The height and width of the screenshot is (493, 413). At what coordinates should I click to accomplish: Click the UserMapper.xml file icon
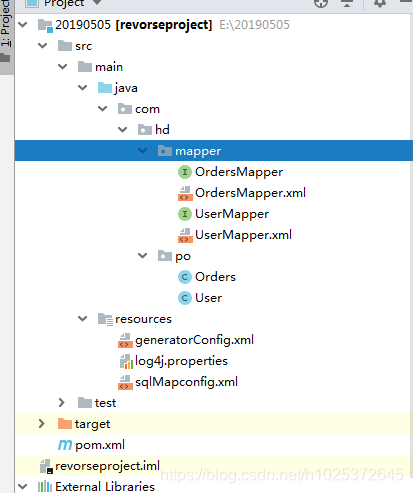pyautogui.click(x=185, y=235)
